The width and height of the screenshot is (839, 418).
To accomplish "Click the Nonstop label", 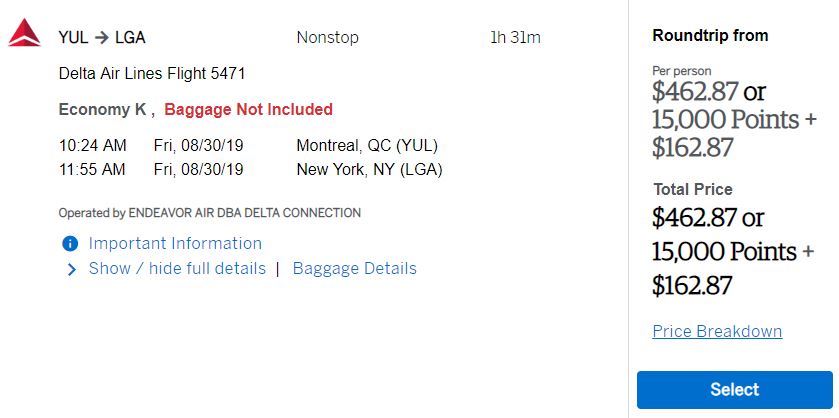I will click(327, 38).
